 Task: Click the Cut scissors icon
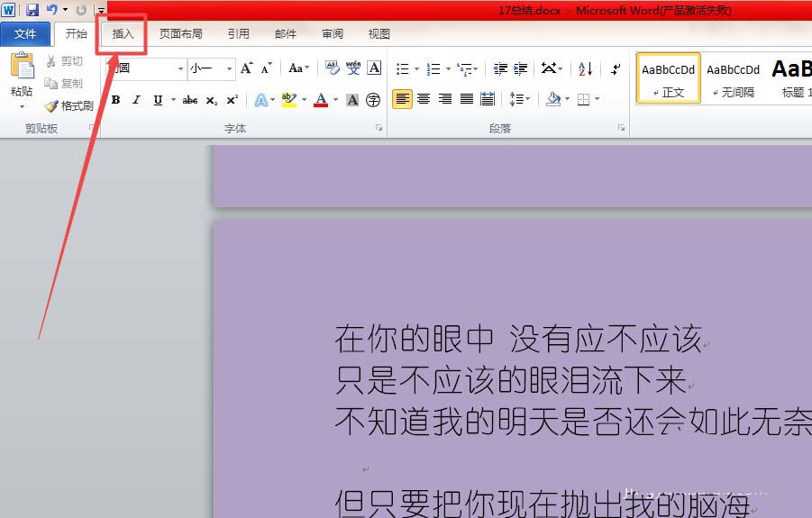[51, 61]
